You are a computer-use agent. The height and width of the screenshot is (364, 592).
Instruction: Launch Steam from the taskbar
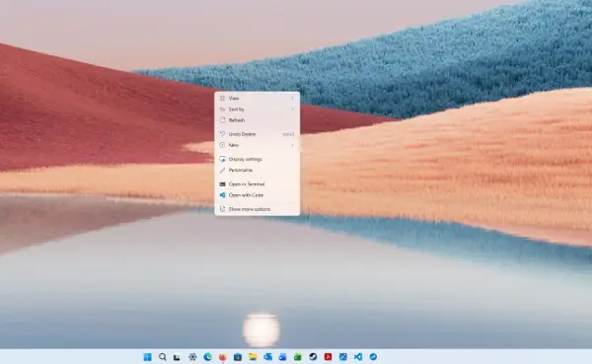[x=313, y=357]
